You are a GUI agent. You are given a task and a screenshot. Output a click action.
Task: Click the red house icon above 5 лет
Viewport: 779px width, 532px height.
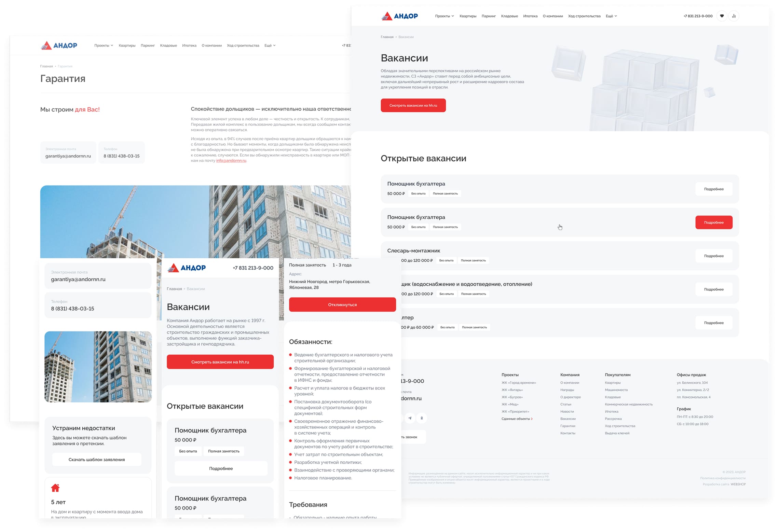point(55,488)
